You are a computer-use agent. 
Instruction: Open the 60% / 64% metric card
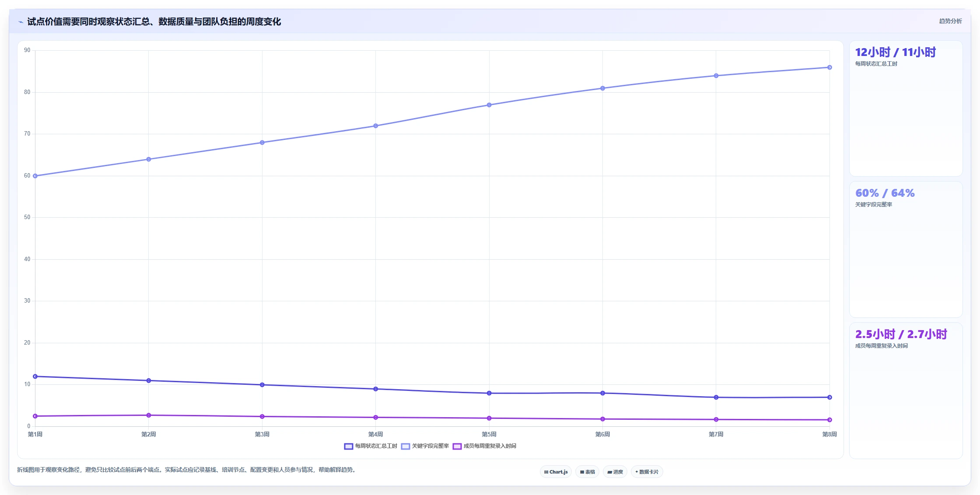pos(906,249)
